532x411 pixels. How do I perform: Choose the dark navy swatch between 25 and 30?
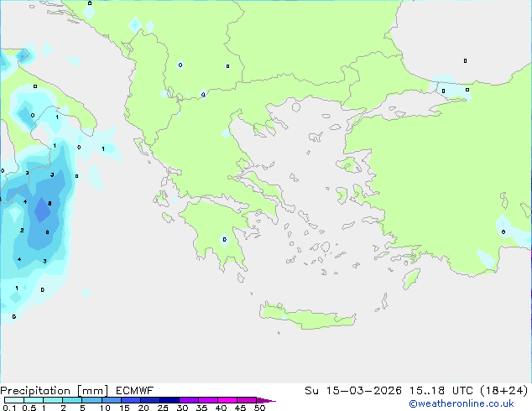pyautogui.click(x=170, y=400)
